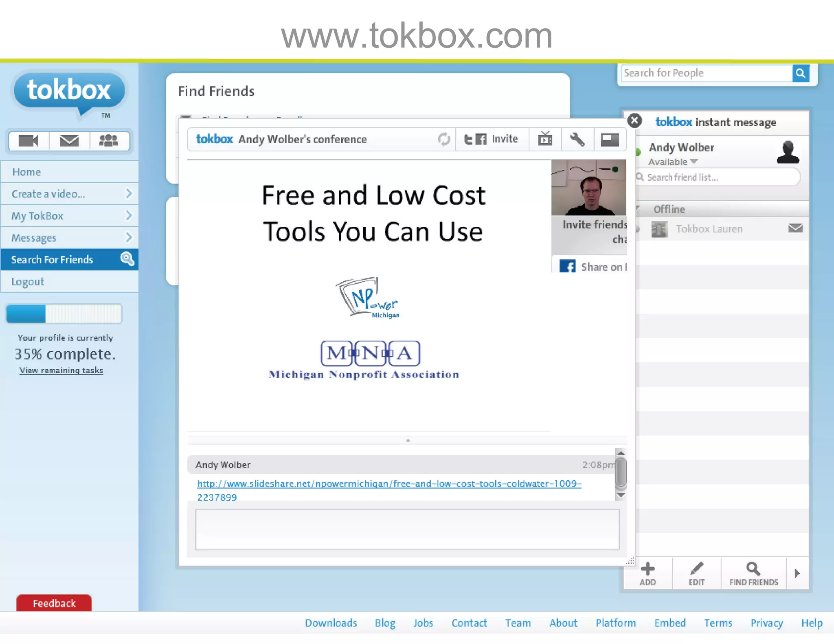Image resolution: width=834 pixels, height=644 pixels.
Task: Click the profile completion progress bar
Action: pyautogui.click(x=64, y=314)
